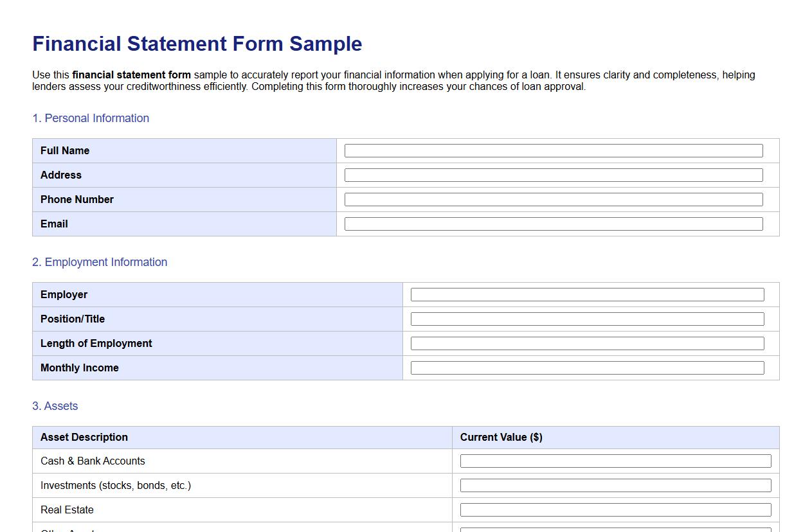Select the Investments current value box
812x532 pixels.
tap(615, 485)
